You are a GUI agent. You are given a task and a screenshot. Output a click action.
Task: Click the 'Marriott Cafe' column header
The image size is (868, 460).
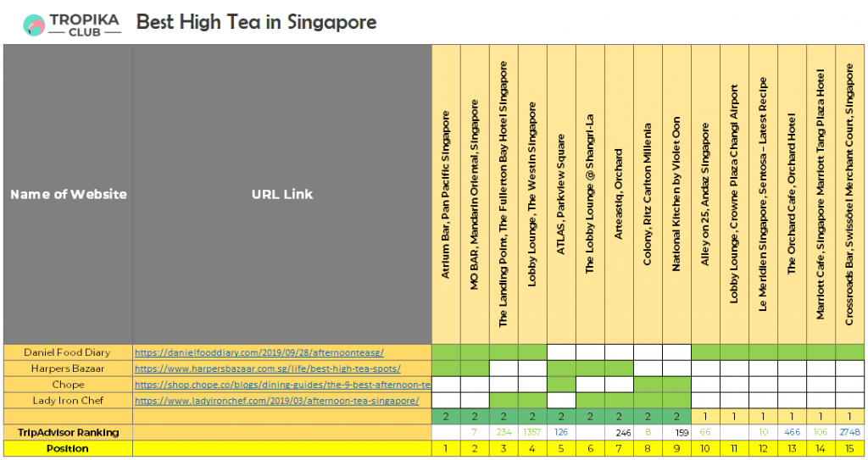click(821, 194)
